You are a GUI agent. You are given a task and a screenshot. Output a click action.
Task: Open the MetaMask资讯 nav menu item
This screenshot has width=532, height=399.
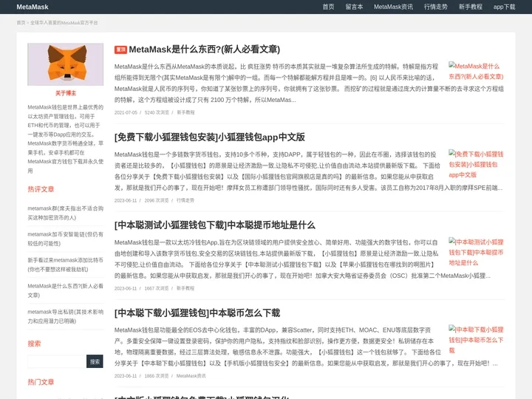393,7
